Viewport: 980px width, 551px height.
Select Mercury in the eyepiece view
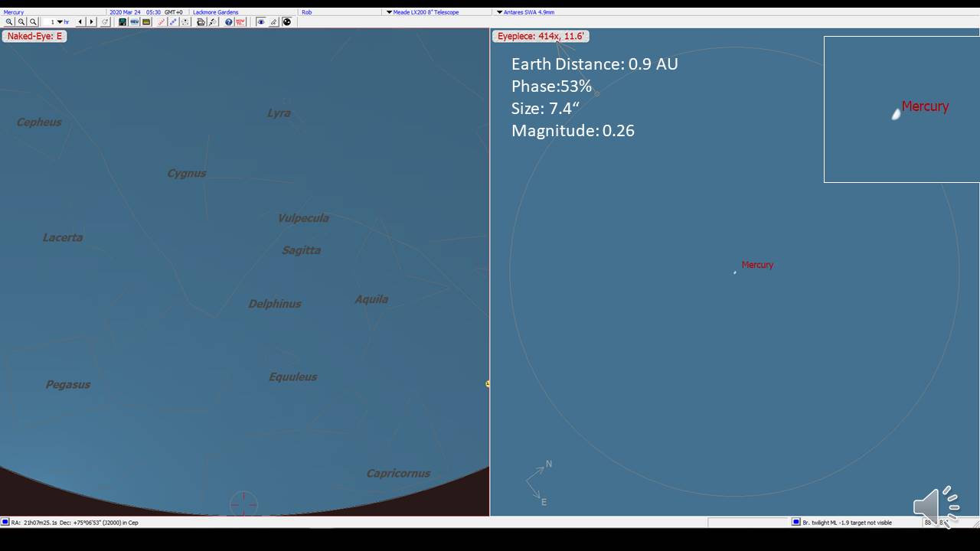(x=735, y=272)
